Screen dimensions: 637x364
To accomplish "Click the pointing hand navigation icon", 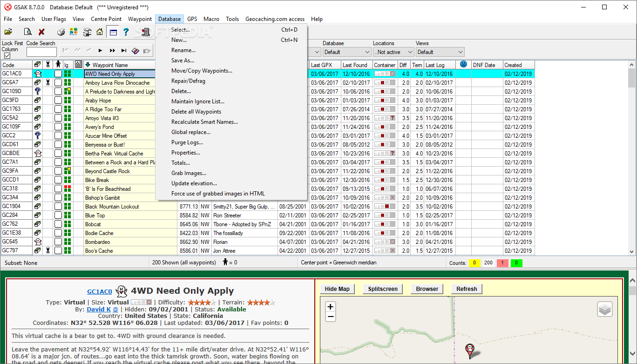I will (147, 51).
